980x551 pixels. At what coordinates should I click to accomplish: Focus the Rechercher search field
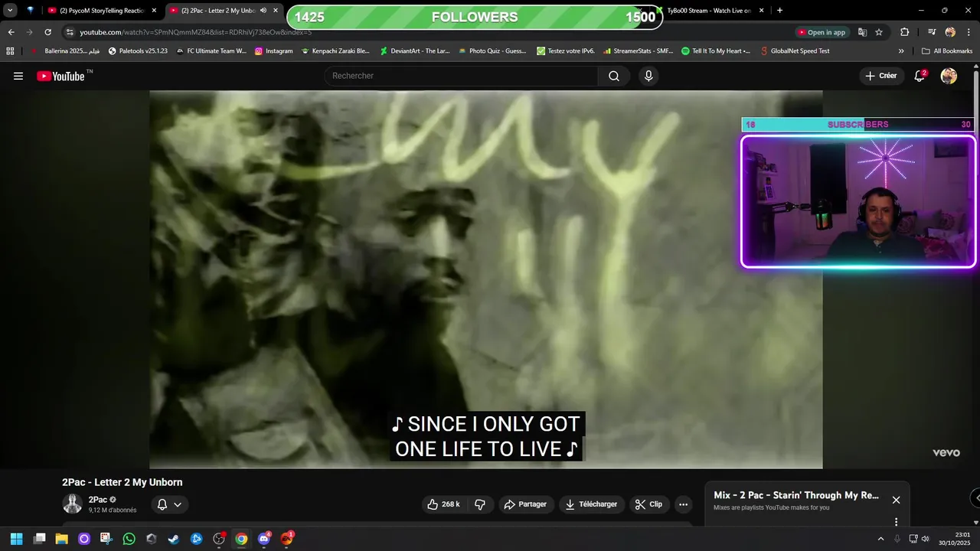click(x=461, y=76)
